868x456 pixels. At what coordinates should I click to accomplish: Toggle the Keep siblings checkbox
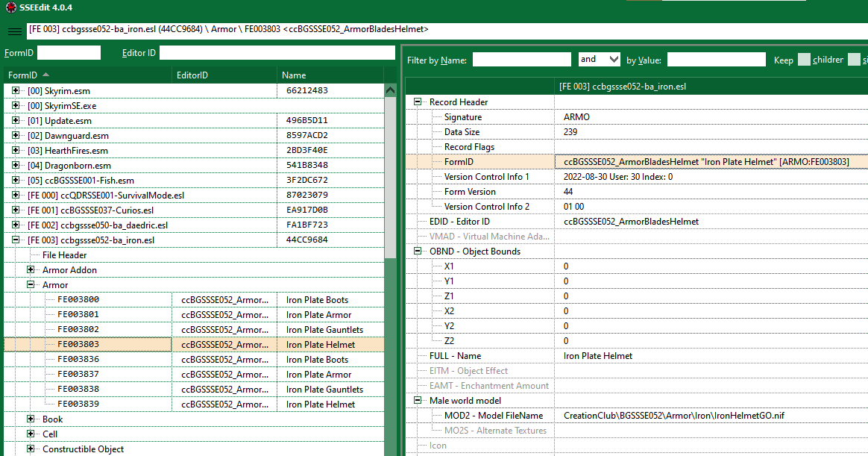coord(854,60)
